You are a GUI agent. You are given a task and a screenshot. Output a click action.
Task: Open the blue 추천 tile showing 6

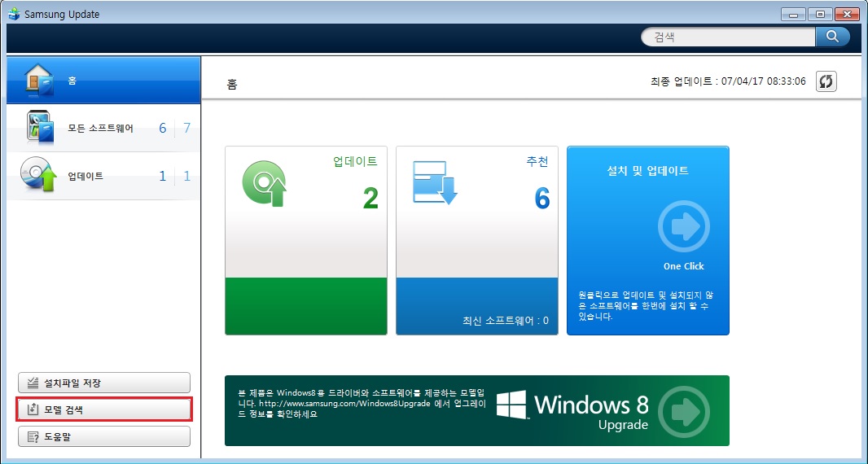477,240
